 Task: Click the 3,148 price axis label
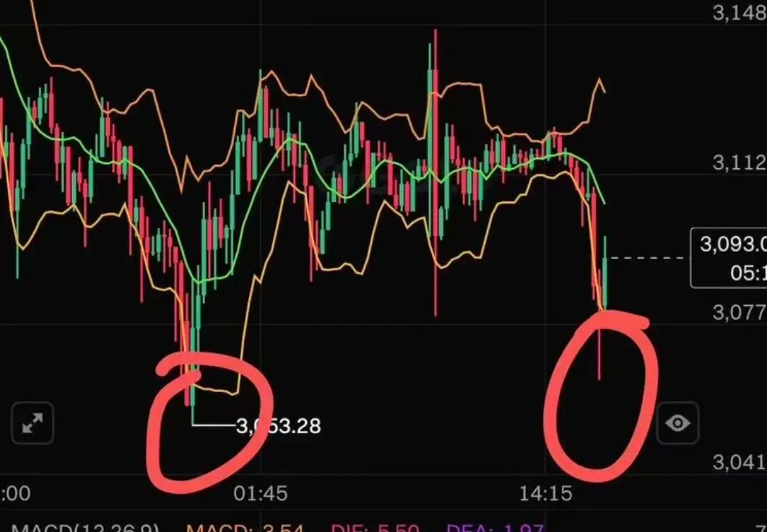tap(739, 13)
